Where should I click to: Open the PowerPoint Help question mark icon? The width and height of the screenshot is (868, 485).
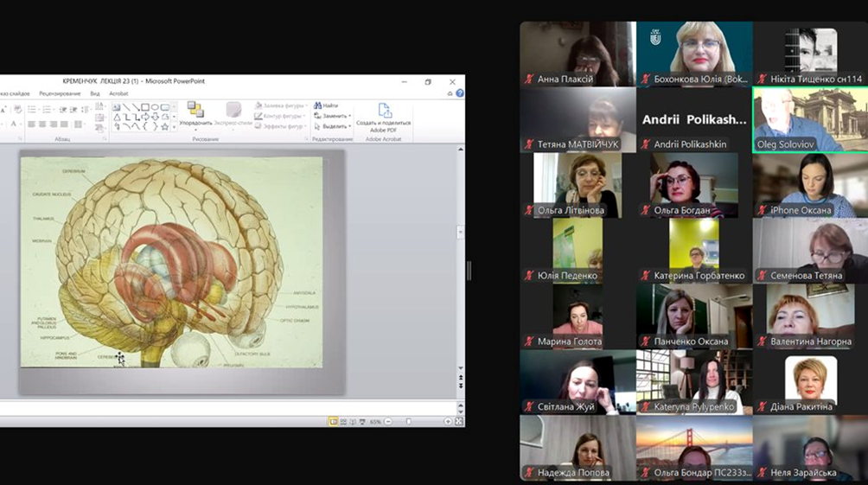(460, 93)
